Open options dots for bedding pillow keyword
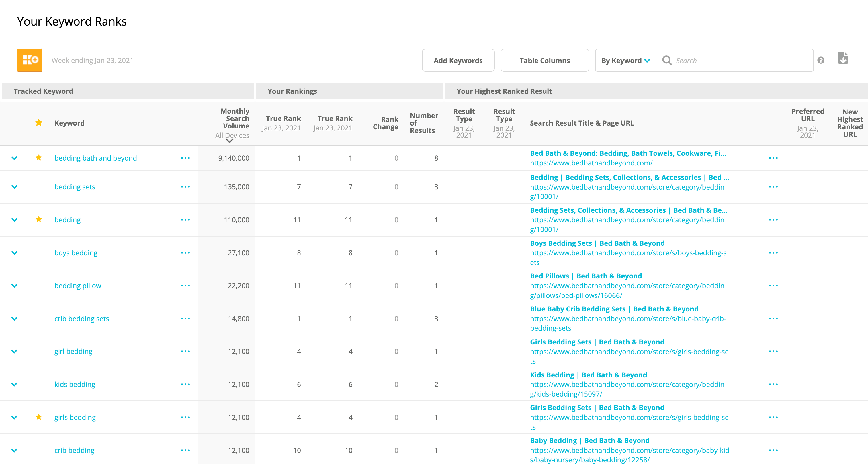868x464 pixels. 185,286
